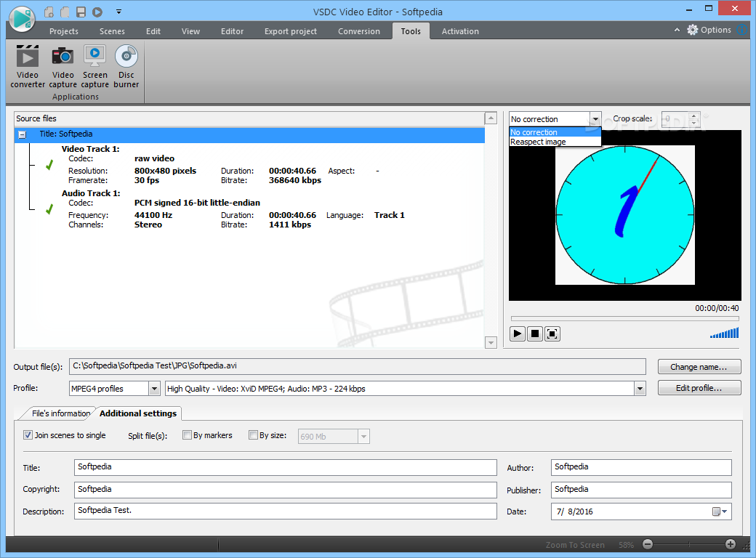Image resolution: width=756 pixels, height=558 pixels.
Task: Collapse the ribbon with the up arrow
Action: coord(677,30)
